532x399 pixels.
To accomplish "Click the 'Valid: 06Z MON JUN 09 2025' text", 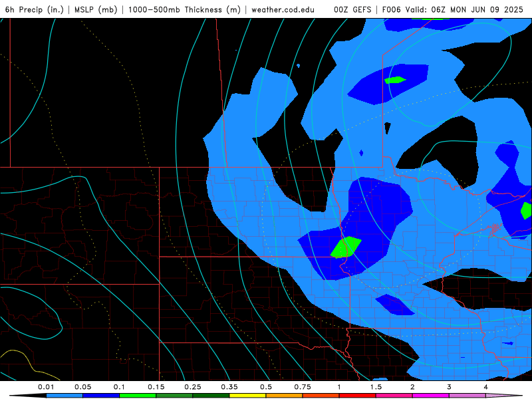I will pyautogui.click(x=464, y=9).
